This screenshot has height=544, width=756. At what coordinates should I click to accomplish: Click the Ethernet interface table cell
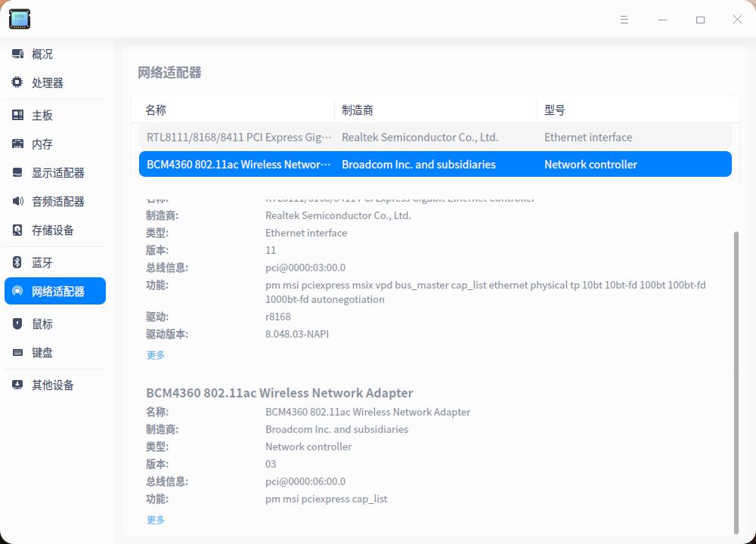pos(588,138)
